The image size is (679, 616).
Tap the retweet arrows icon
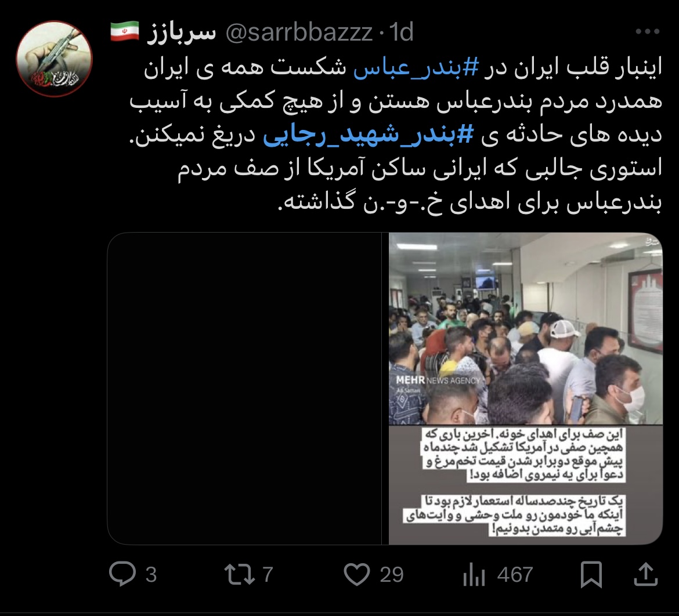coord(240,574)
